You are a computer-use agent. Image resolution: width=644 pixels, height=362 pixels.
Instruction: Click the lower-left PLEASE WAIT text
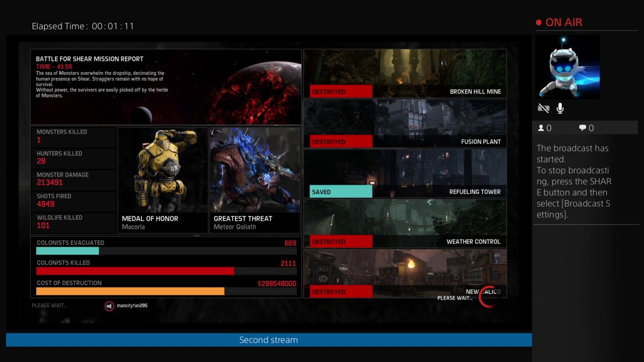pos(49,305)
